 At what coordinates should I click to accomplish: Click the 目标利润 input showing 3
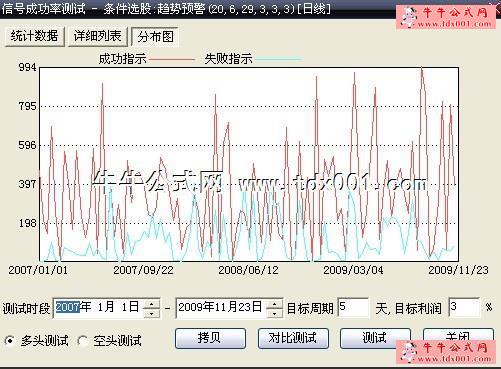464,307
